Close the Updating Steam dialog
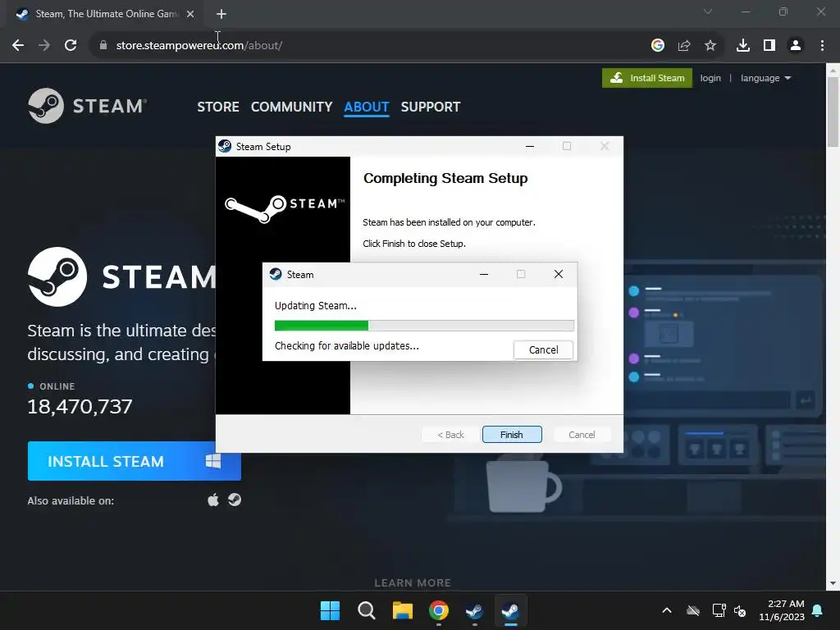The image size is (840, 630). (x=558, y=274)
